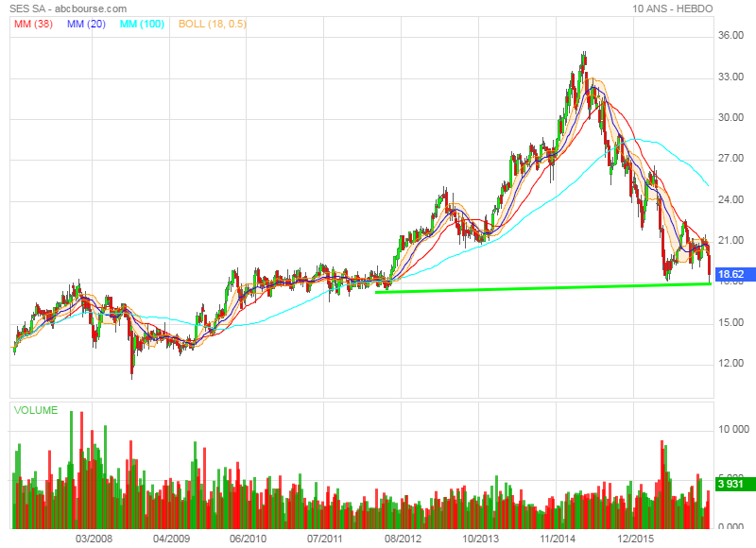Click the 30.00 price axis label
Image resolution: width=756 pixels, height=548 pixels.
pyautogui.click(x=730, y=117)
